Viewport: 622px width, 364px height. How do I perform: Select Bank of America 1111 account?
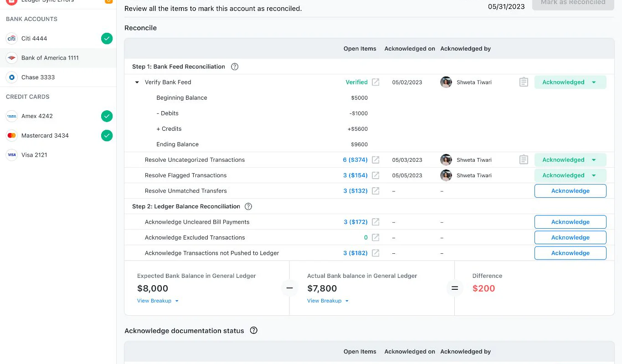[x=58, y=58]
